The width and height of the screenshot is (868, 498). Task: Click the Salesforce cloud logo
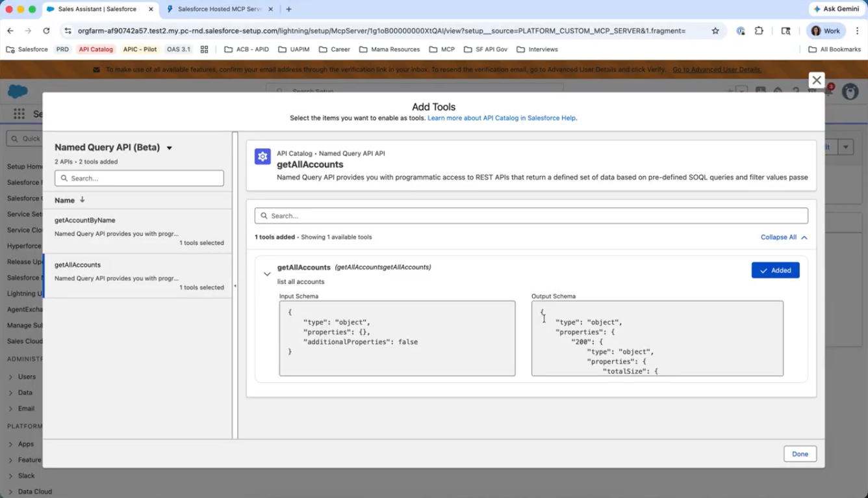click(18, 92)
